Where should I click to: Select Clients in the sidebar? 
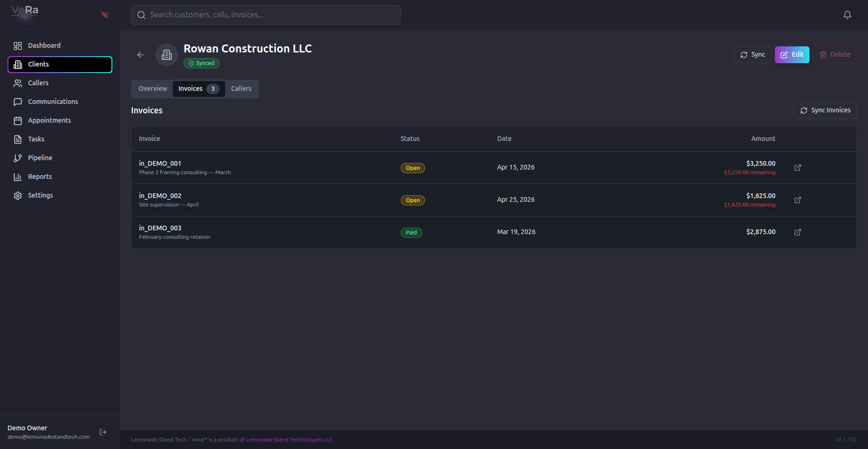coord(60,64)
